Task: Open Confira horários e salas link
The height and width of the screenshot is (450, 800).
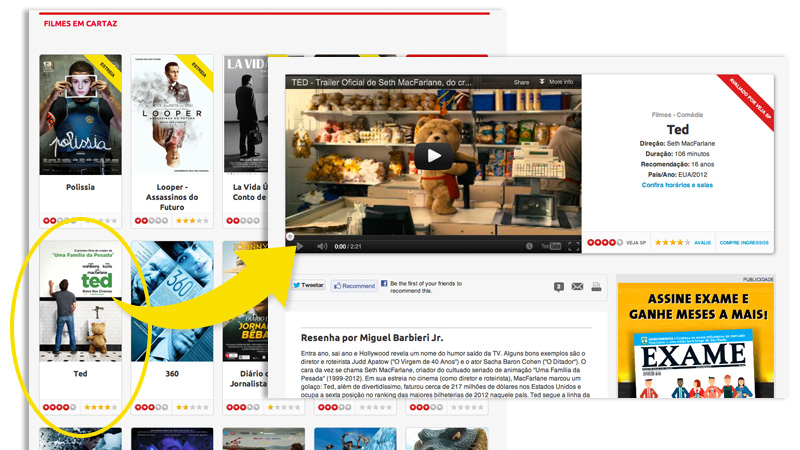Action: tap(677, 186)
